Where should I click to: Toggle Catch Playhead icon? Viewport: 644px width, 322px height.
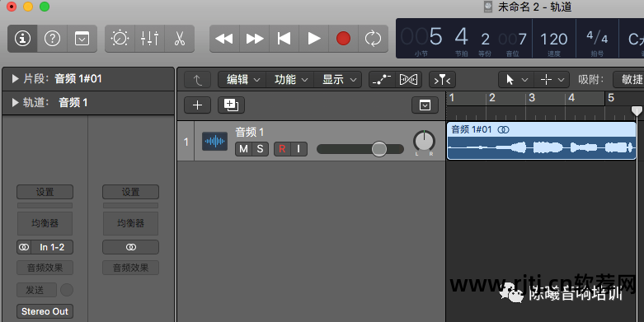442,80
